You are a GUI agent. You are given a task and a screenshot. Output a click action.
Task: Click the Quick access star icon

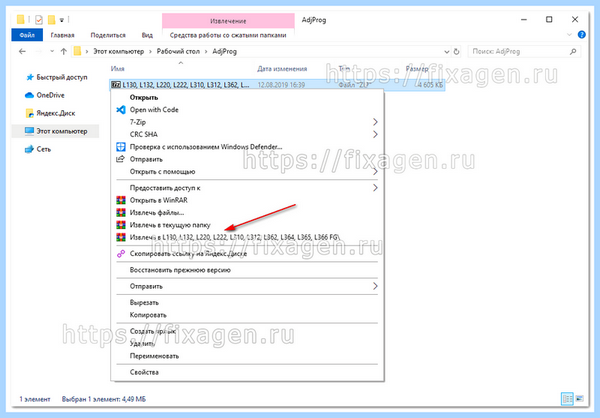point(30,77)
